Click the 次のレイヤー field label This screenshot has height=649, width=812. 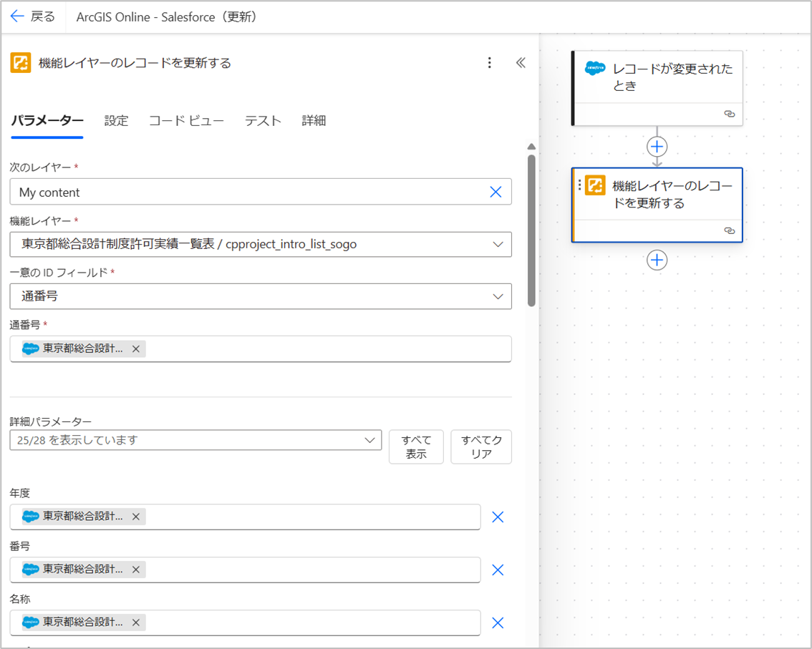coord(40,167)
